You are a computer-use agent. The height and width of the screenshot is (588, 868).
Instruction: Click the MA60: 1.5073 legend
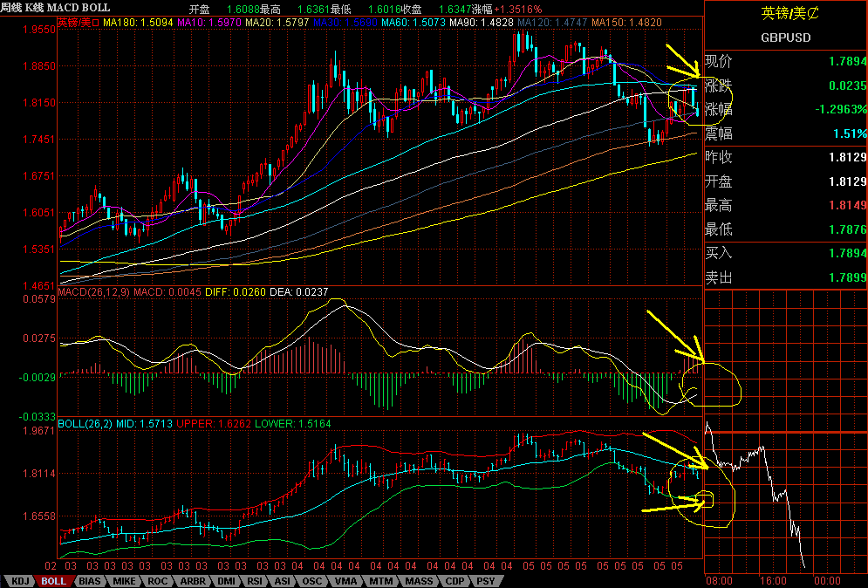click(413, 23)
